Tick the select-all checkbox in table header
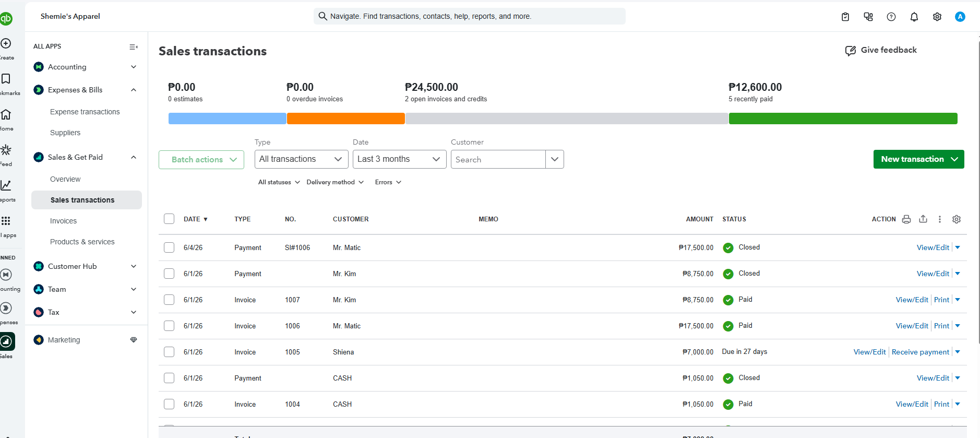This screenshot has height=438, width=980. coord(169,219)
